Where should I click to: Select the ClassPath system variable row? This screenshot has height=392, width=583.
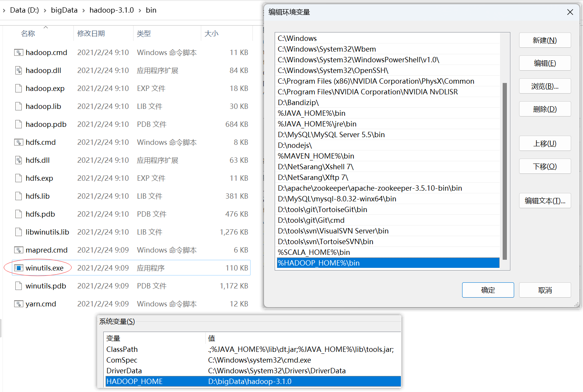click(253, 349)
